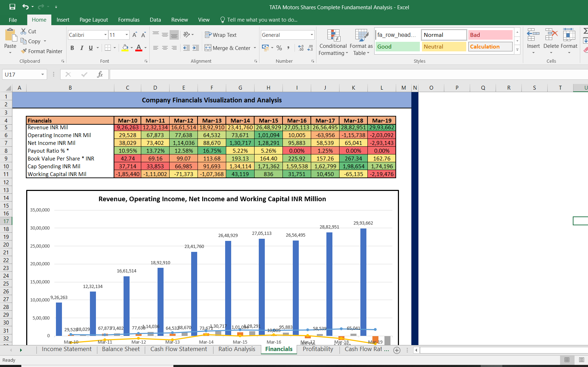Center text horizontally
588x367 pixels.
click(x=165, y=48)
